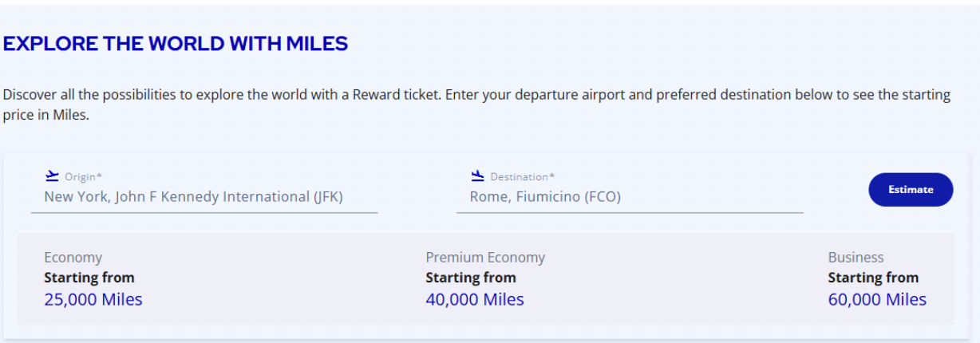Click 'Starting from' under Economy
The width and height of the screenshot is (980, 343).
[x=89, y=278]
